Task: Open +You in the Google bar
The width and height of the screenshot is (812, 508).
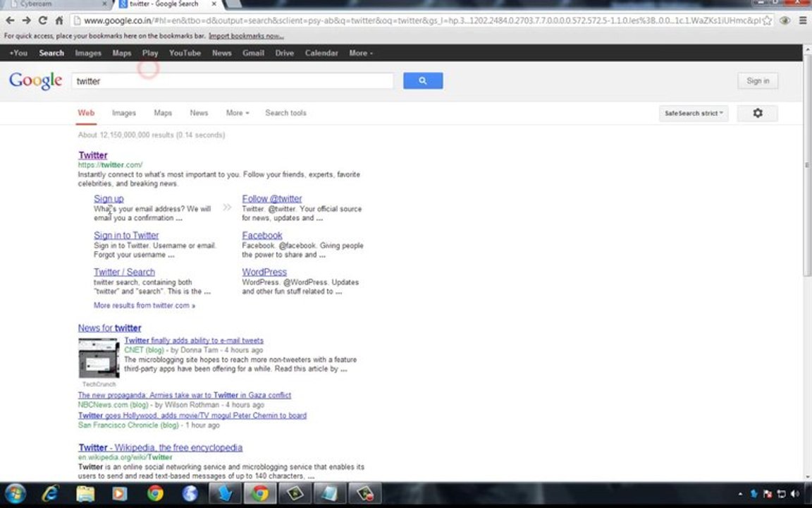Action: pyautogui.click(x=18, y=53)
